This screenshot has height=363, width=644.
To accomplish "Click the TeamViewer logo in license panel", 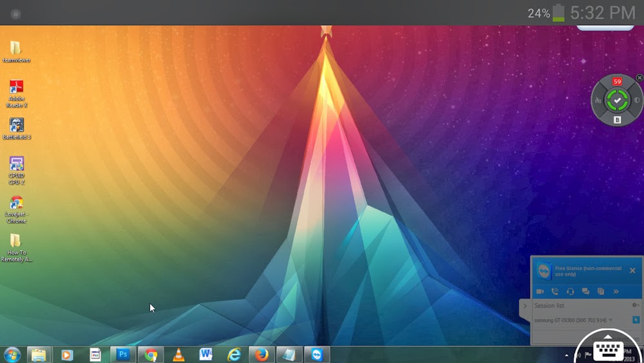I will coord(544,271).
